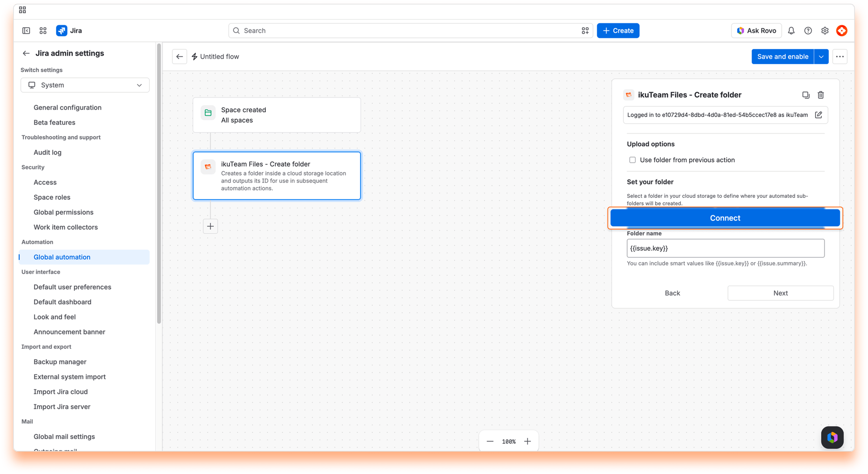868x474 pixels.
Task: Go back from Jira admin settings
Action: (x=26, y=53)
